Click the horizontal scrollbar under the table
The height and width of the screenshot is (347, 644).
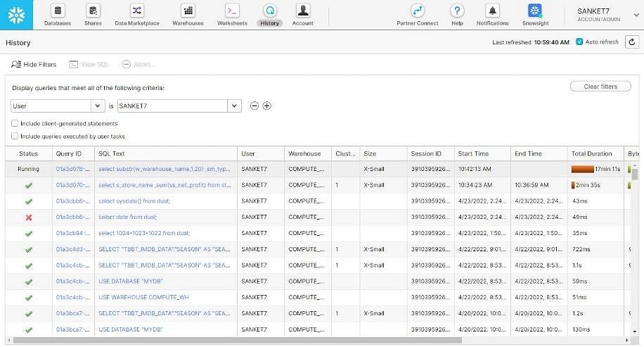238,340
